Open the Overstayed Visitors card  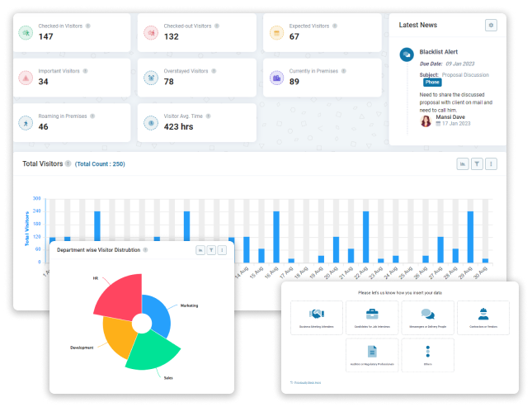pos(196,78)
